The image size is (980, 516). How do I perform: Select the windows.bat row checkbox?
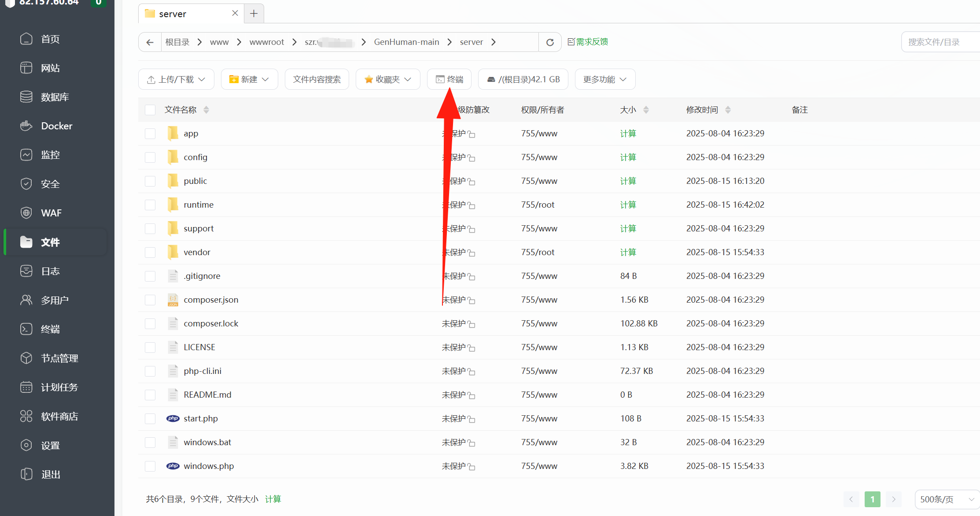(x=150, y=442)
